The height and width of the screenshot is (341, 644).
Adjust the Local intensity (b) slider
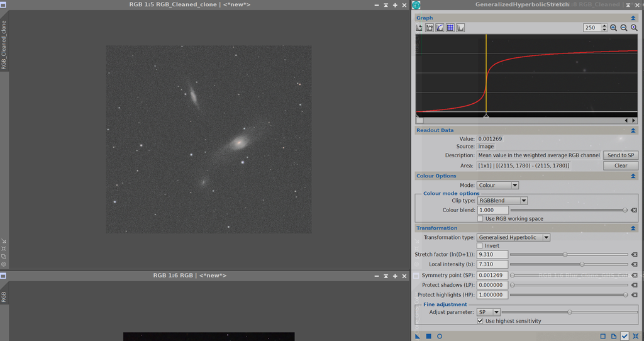tap(569, 265)
